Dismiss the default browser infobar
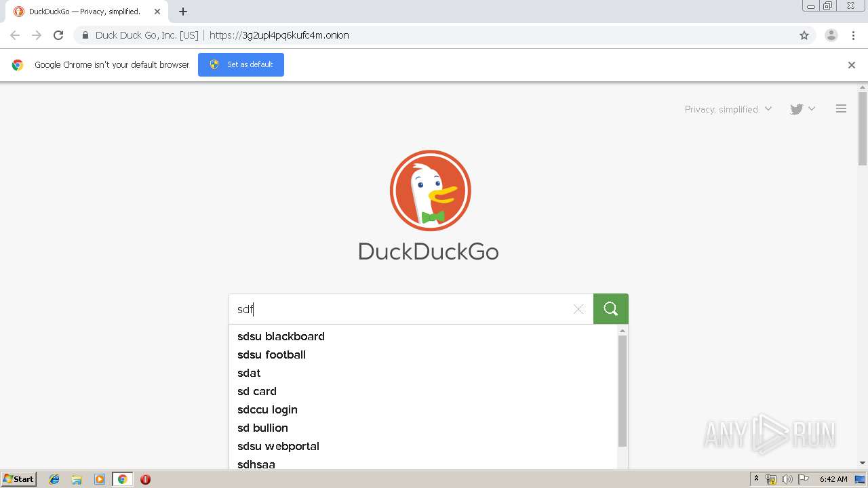 pyautogui.click(x=852, y=65)
